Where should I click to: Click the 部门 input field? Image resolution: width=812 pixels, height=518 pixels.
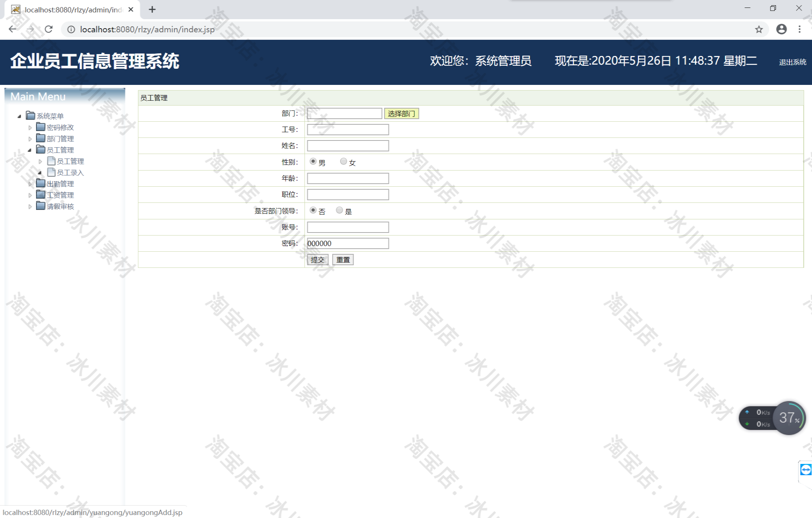pyautogui.click(x=344, y=113)
